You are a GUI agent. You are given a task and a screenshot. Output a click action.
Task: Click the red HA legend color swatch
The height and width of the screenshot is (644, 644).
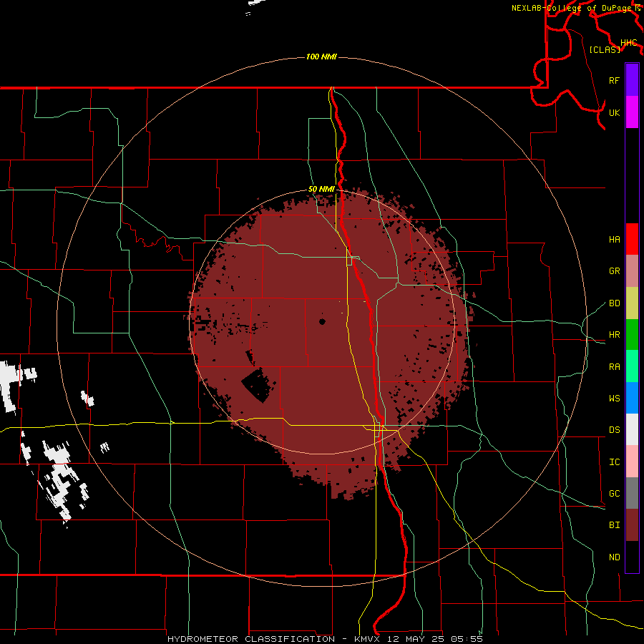click(x=632, y=239)
